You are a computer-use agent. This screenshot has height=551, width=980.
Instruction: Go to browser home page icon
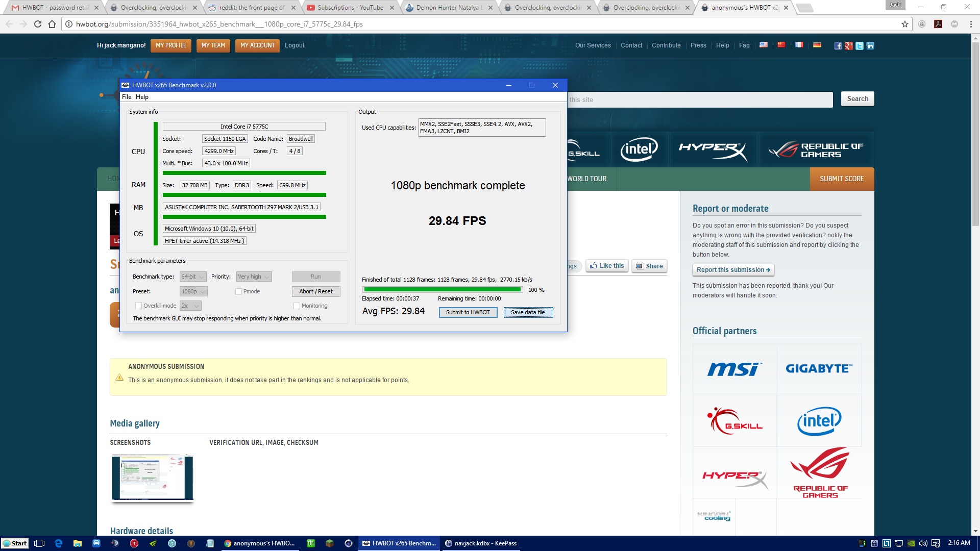pos(52,24)
